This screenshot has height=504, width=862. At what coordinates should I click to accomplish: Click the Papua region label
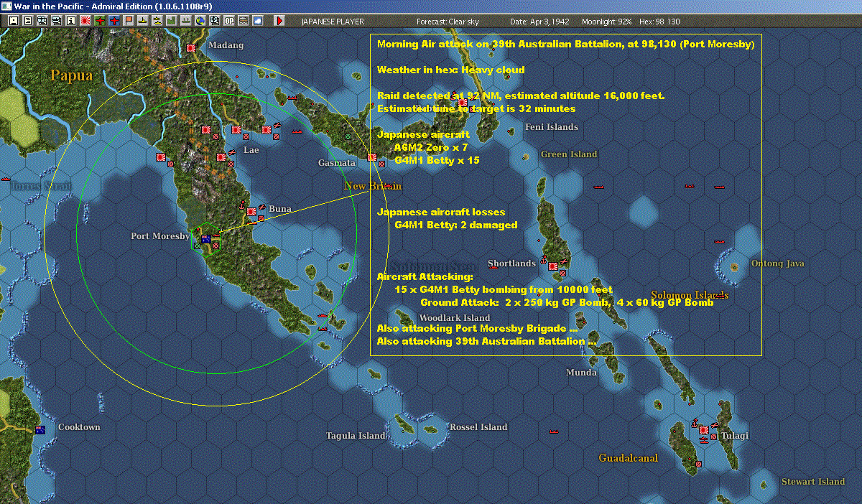point(71,75)
